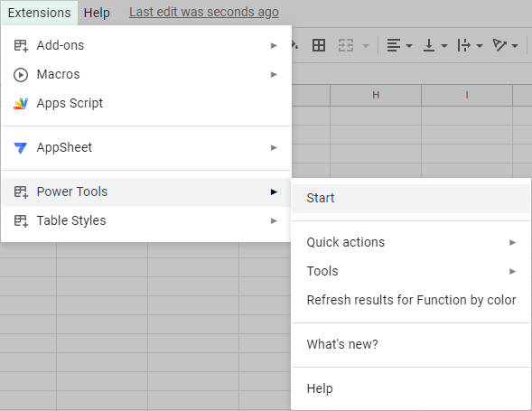This screenshot has height=411, width=532.
Task: Expand the Add-ons submenu arrow
Action: (x=274, y=45)
